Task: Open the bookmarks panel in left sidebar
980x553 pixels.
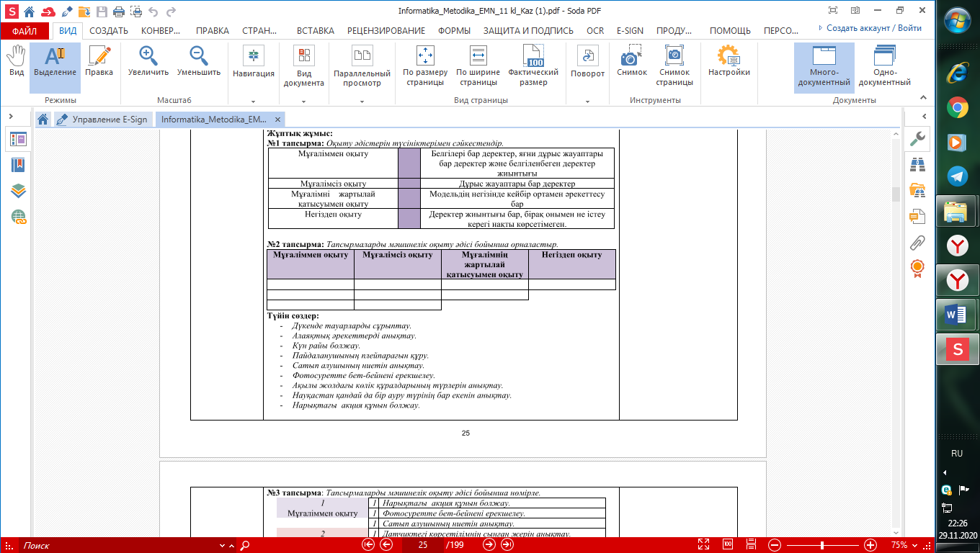Action: (18, 166)
